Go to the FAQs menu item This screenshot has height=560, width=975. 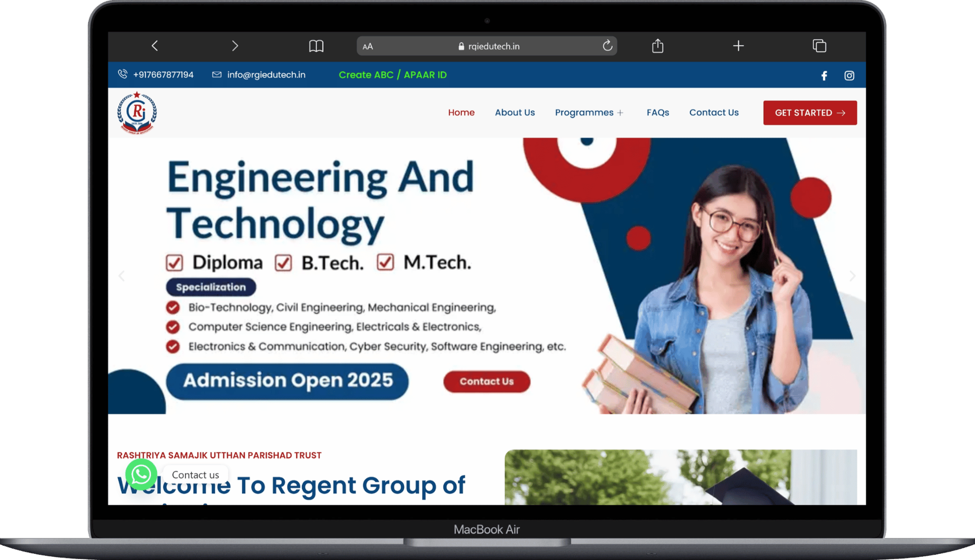pyautogui.click(x=657, y=113)
